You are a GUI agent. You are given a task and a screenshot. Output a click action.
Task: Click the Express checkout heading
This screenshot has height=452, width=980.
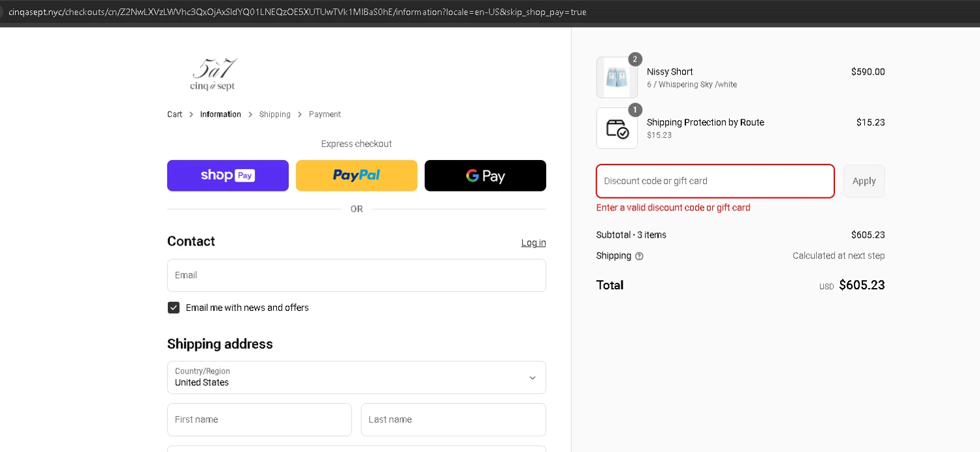pos(357,144)
